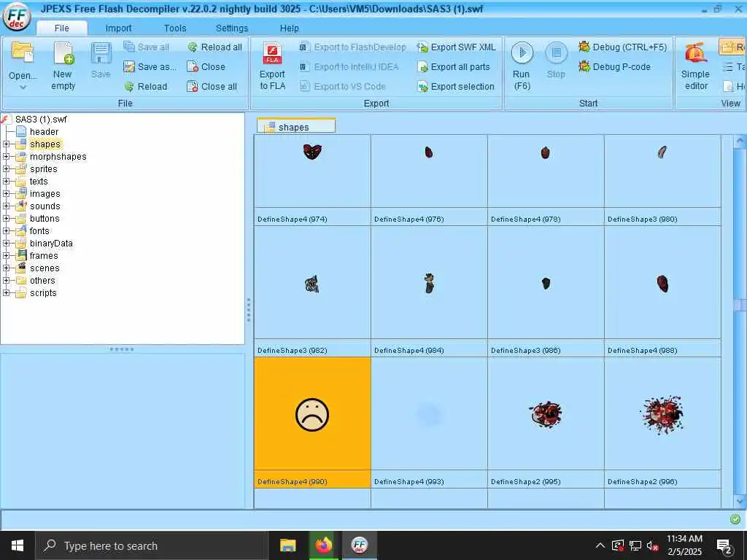747x560 pixels.
Task: Click the shapes scrollbar up arrow
Action: [x=740, y=141]
